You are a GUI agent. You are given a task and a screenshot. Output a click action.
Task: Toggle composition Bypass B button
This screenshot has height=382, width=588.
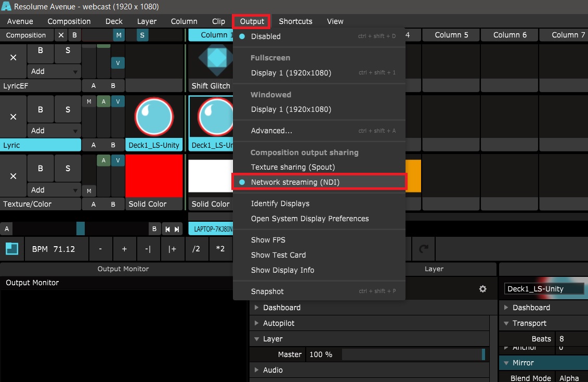point(75,35)
